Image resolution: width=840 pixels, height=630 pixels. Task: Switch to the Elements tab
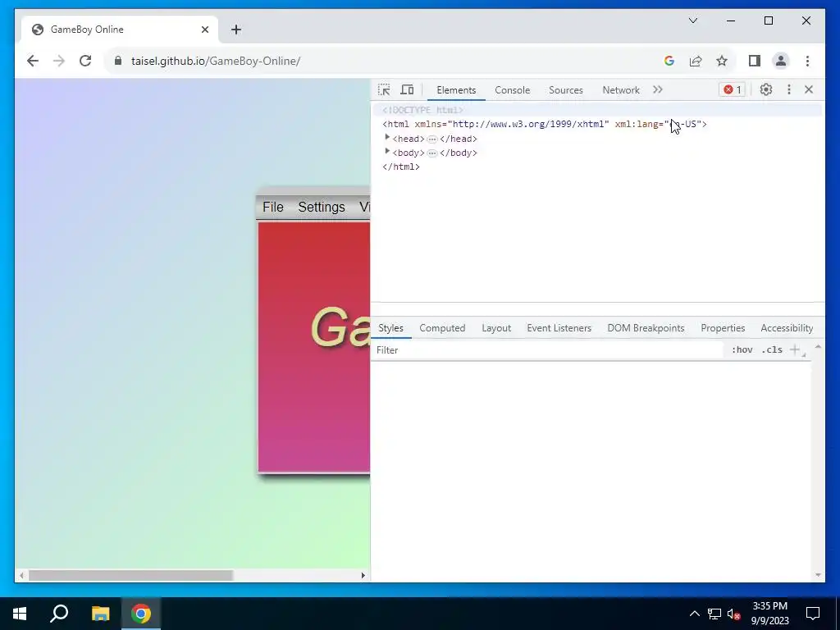[x=456, y=90]
